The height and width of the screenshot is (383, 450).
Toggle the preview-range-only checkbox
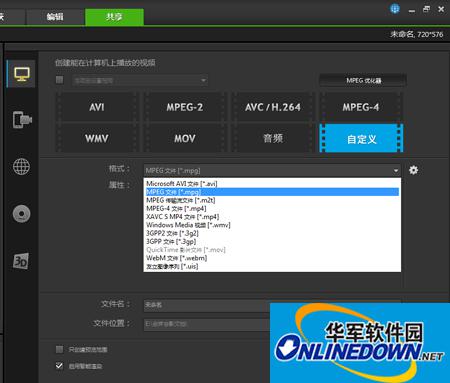(x=59, y=349)
